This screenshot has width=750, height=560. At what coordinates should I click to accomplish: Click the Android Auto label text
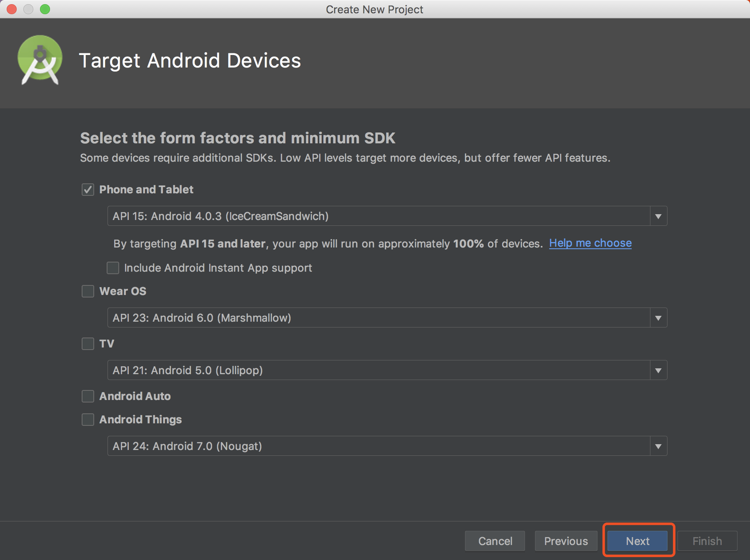pyautogui.click(x=135, y=396)
